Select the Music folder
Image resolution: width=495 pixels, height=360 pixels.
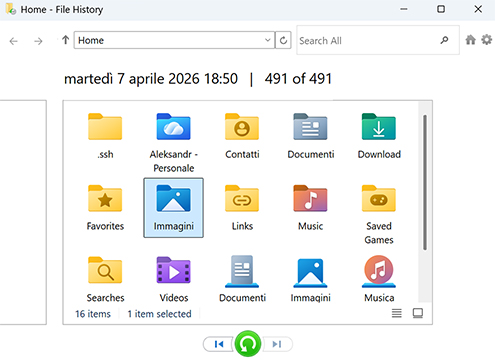(310, 208)
